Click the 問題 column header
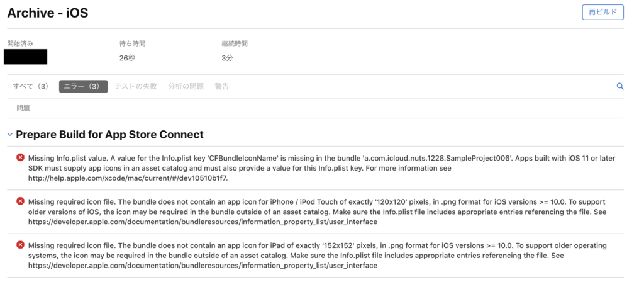The image size is (644, 282). [23, 108]
